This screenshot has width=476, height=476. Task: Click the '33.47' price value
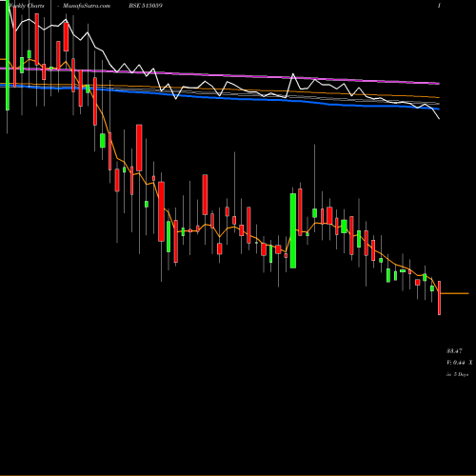454,350
